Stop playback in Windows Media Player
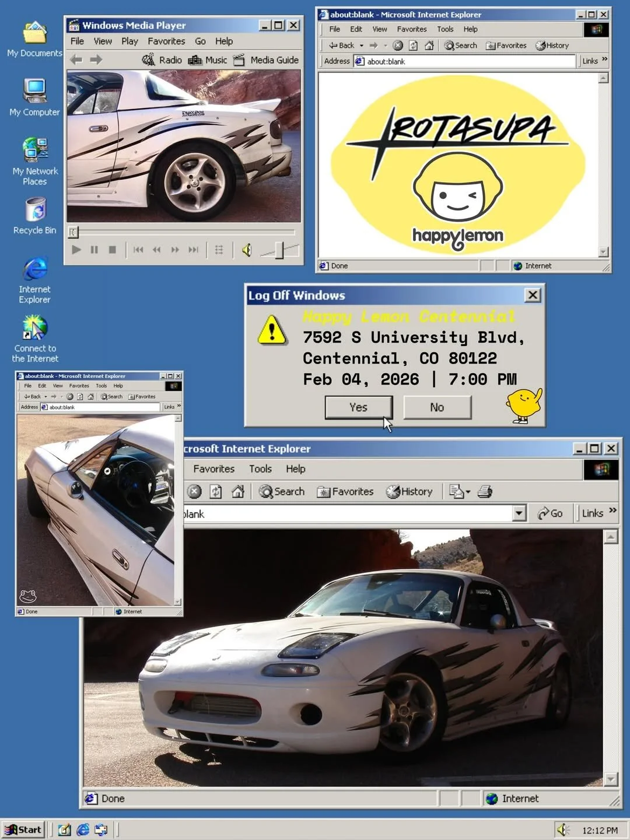 pyautogui.click(x=112, y=250)
